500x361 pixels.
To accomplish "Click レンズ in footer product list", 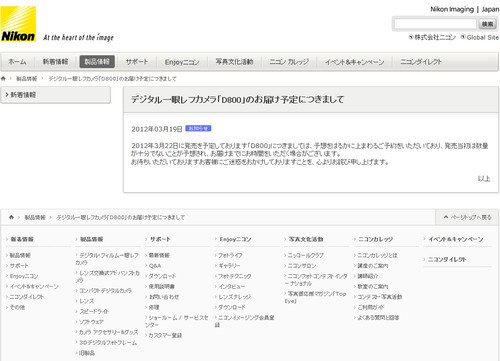I will point(87,301).
